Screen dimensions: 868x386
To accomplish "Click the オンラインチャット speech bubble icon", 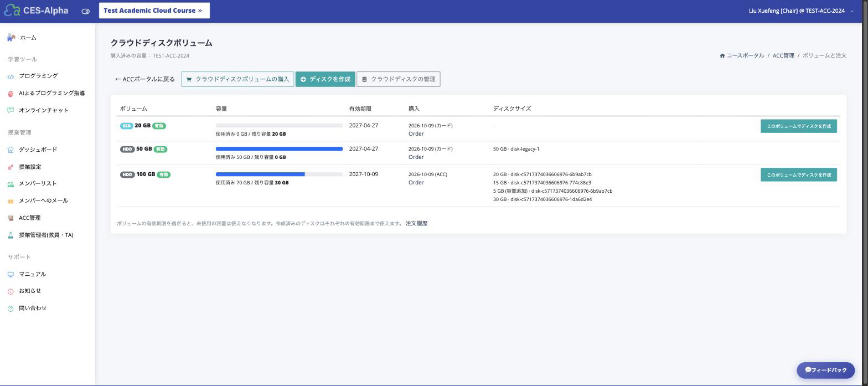I will coord(11,110).
